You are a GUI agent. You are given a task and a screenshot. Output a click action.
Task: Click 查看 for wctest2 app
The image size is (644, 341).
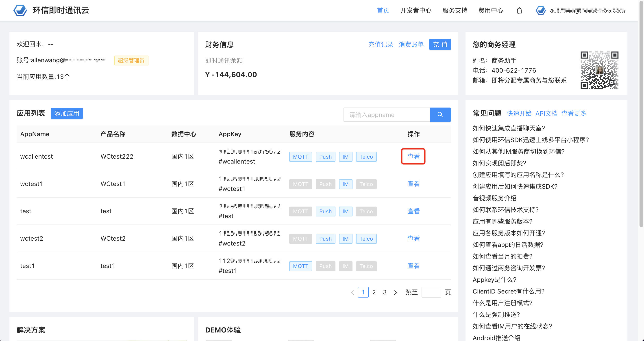coord(413,238)
